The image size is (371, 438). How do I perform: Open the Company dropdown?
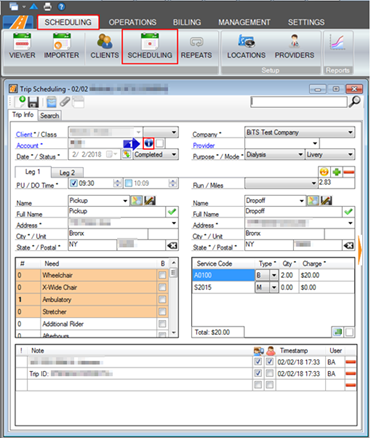pos(350,132)
